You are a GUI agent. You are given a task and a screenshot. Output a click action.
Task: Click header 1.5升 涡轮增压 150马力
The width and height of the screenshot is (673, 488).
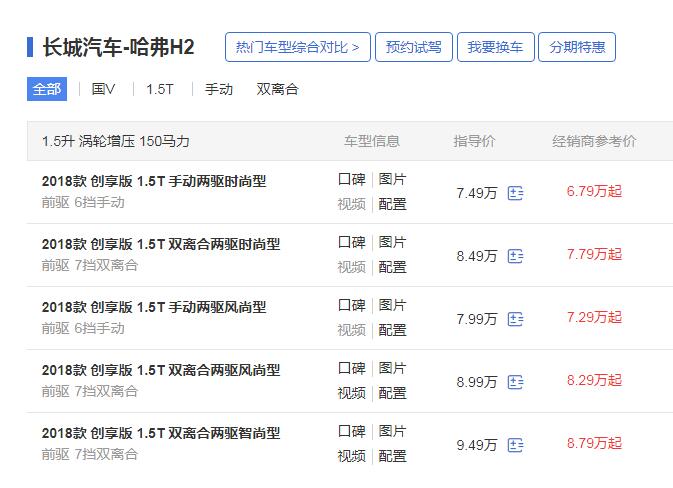[116, 141]
